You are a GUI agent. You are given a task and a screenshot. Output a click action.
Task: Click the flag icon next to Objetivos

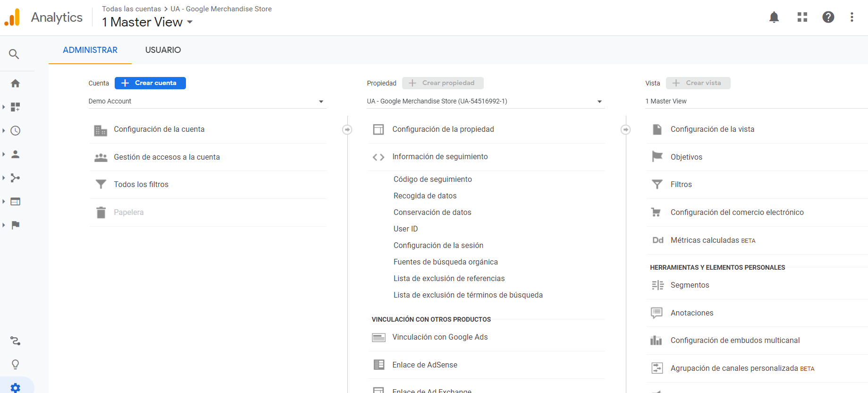coord(657,156)
